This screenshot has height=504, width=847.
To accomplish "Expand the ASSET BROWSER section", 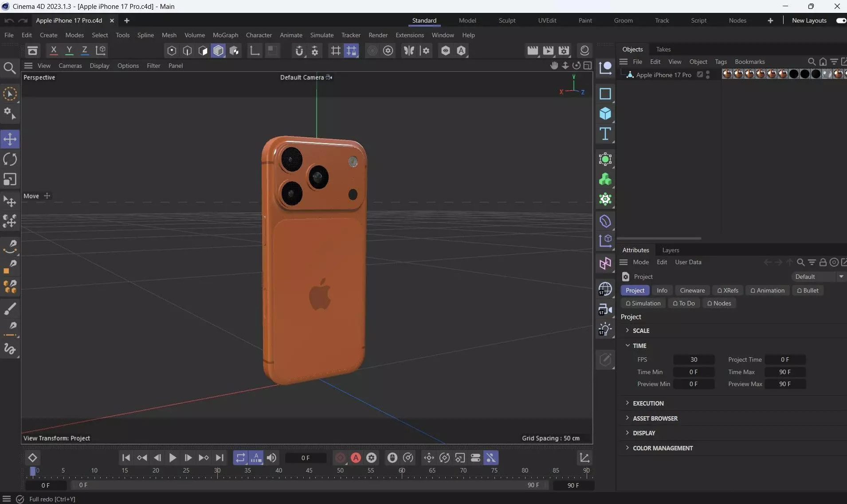I will (x=627, y=418).
